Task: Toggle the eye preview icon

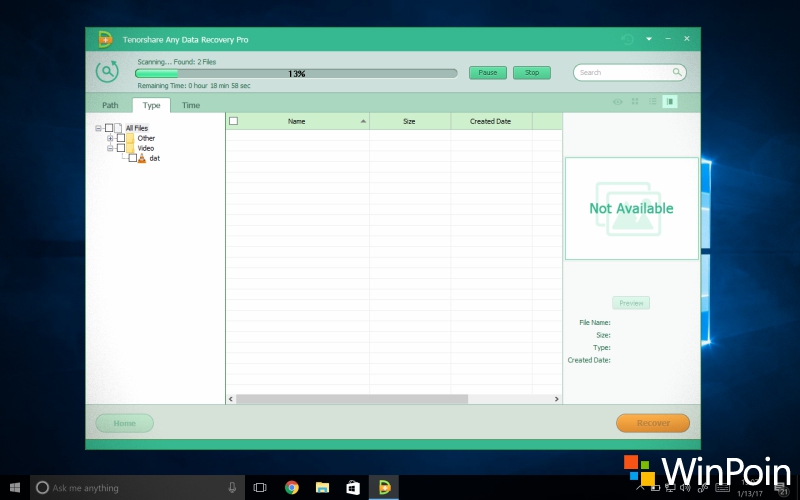Action: pyautogui.click(x=617, y=102)
